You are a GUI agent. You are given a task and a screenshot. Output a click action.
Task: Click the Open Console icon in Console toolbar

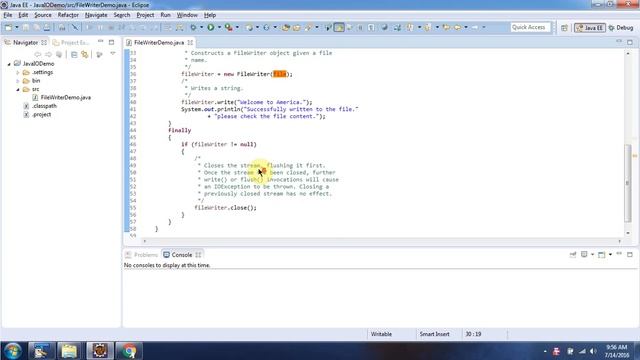(x=602, y=255)
